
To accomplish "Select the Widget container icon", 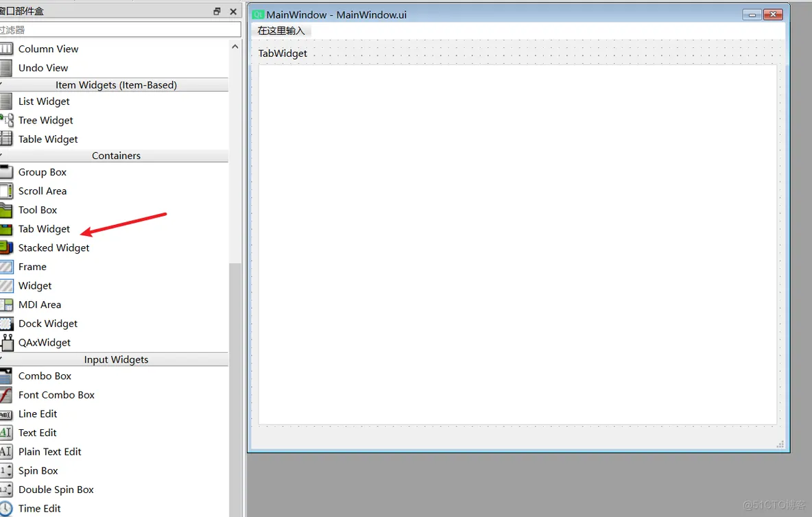I will [x=6, y=286].
